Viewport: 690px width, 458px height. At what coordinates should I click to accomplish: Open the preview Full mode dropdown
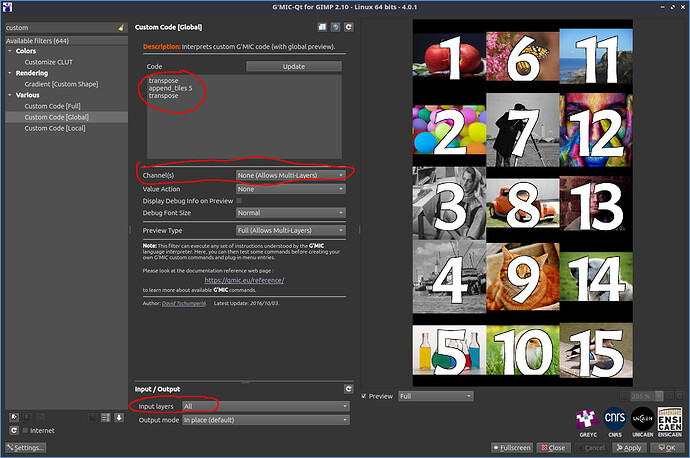[x=436, y=396]
